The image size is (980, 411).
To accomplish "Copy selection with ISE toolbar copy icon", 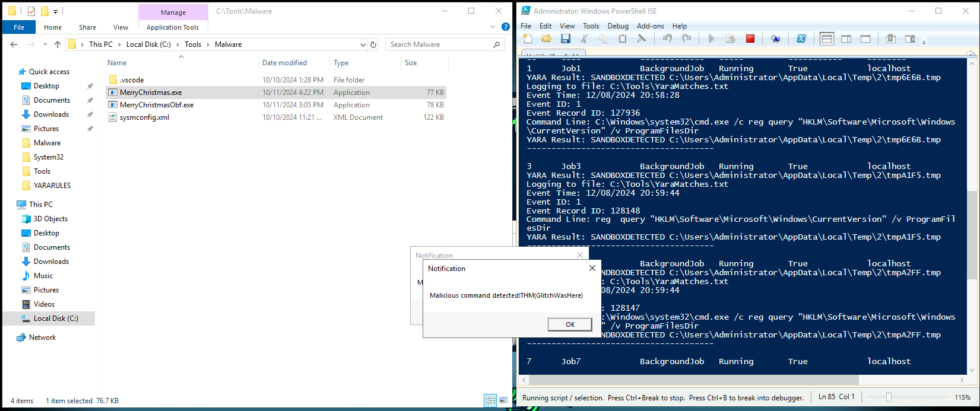I will click(604, 39).
